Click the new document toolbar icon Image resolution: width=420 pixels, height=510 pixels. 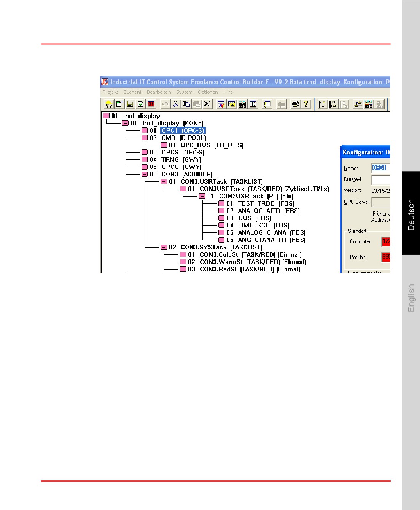point(119,104)
